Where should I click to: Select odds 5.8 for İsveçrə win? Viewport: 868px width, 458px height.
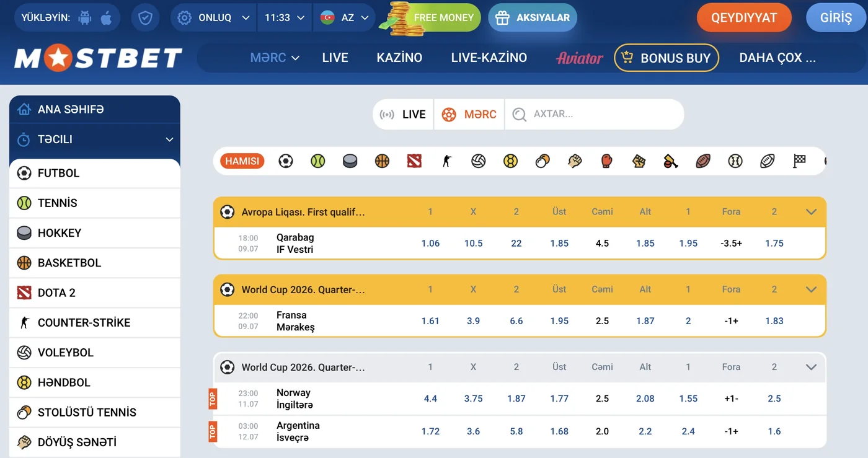point(516,431)
